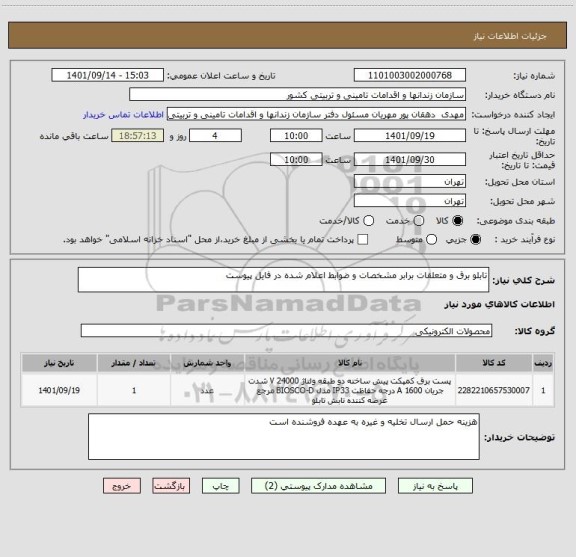576x557 pixels.
Task: Toggle the اسناد خزانه اسلامی payment checkbox
Action: click(363, 240)
